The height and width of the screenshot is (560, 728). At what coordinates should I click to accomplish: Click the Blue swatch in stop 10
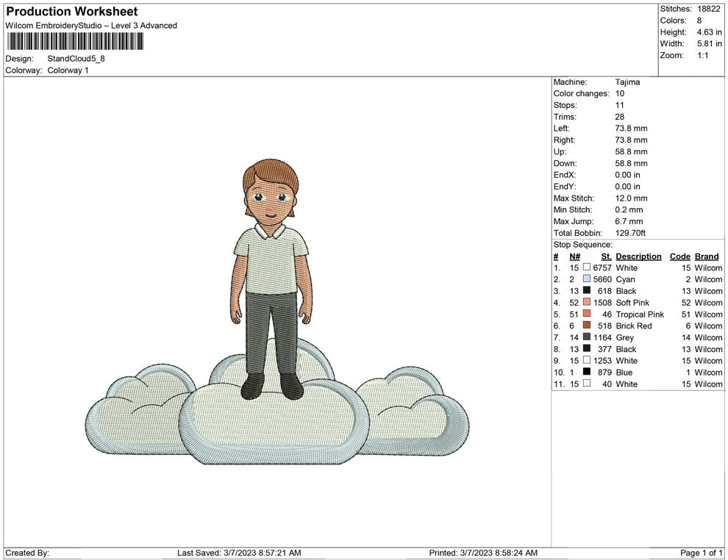pyautogui.click(x=586, y=373)
